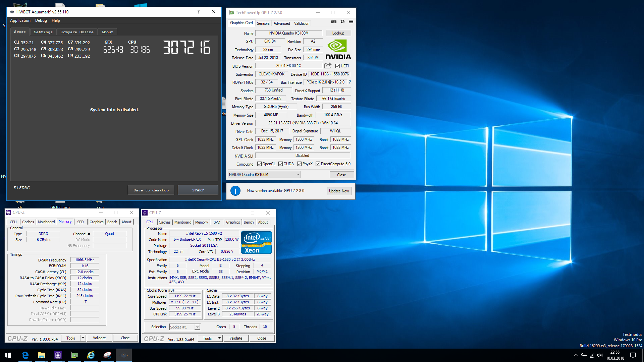Switch to the Settings tab in Aquamark
Viewport: 644px width, 362px height.
43,32
